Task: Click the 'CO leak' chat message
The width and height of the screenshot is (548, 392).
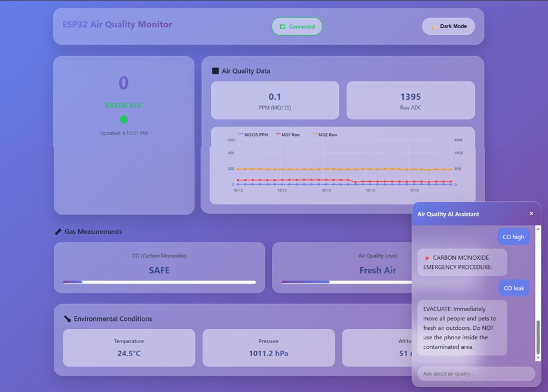Action: click(x=513, y=288)
